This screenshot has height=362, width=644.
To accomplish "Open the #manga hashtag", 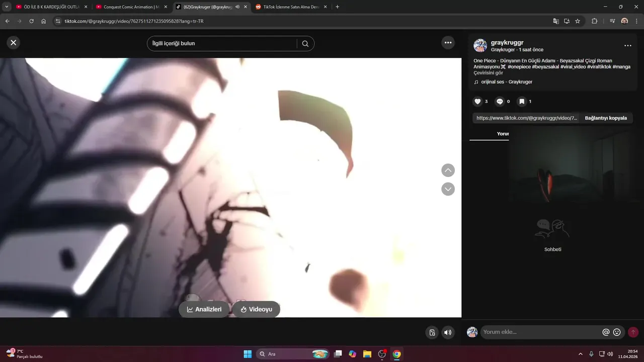I will point(621,67).
